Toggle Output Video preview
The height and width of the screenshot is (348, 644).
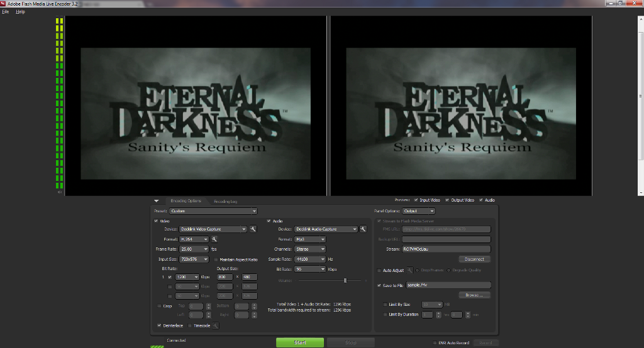click(x=447, y=200)
